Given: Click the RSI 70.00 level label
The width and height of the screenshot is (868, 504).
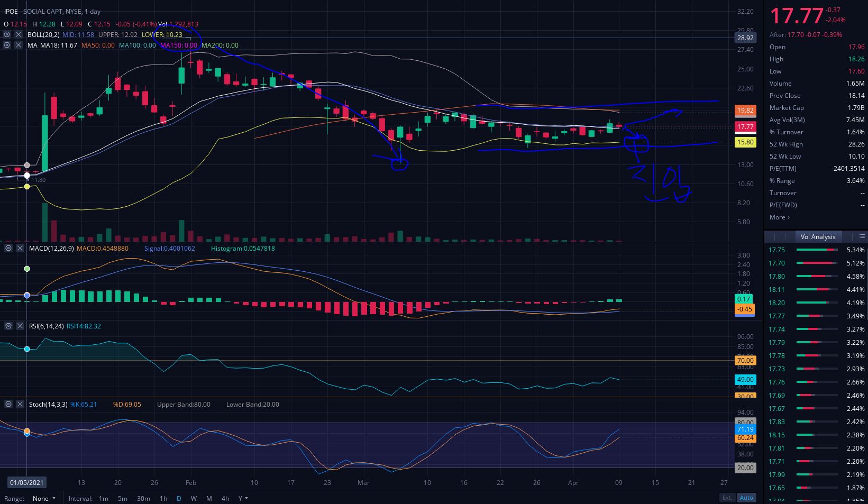Looking at the screenshot, I should pyautogui.click(x=745, y=361).
